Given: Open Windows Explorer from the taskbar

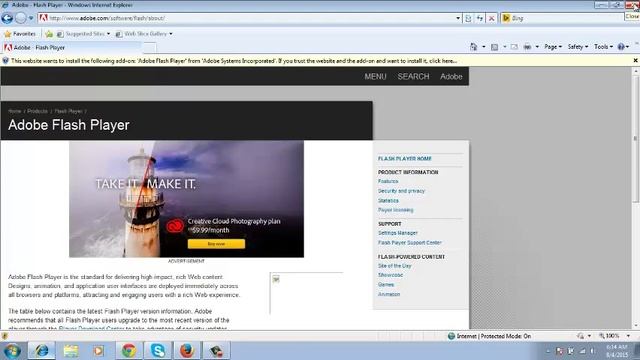Looking at the screenshot, I should click(71, 351).
